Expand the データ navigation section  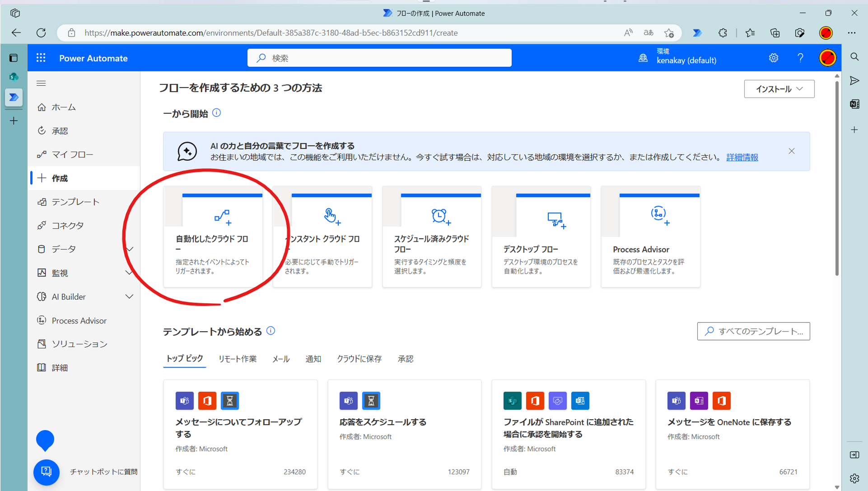point(130,249)
